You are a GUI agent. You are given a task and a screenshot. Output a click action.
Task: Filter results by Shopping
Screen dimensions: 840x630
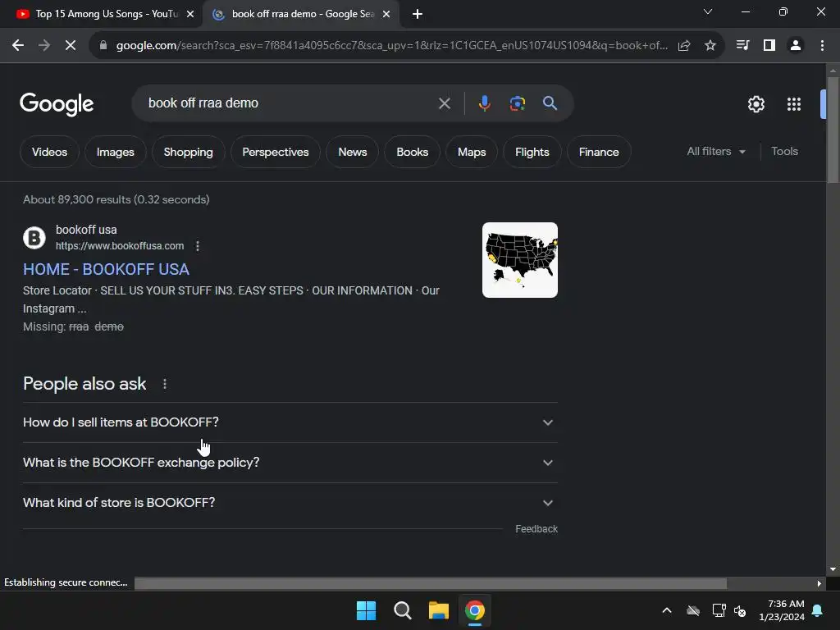pyautogui.click(x=188, y=152)
